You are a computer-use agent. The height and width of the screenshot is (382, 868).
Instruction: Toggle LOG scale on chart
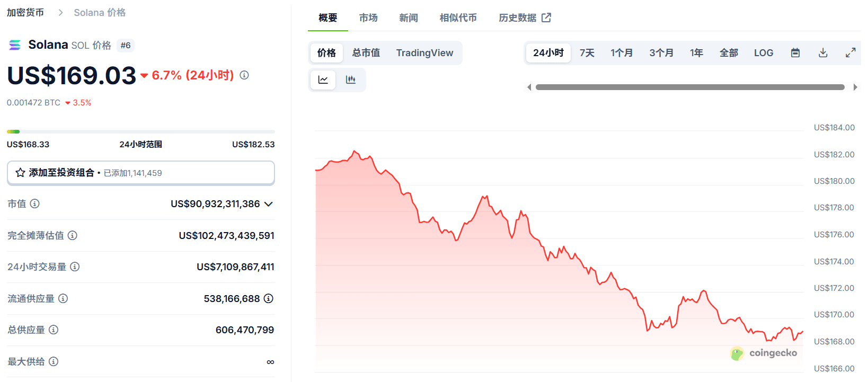pyautogui.click(x=764, y=53)
